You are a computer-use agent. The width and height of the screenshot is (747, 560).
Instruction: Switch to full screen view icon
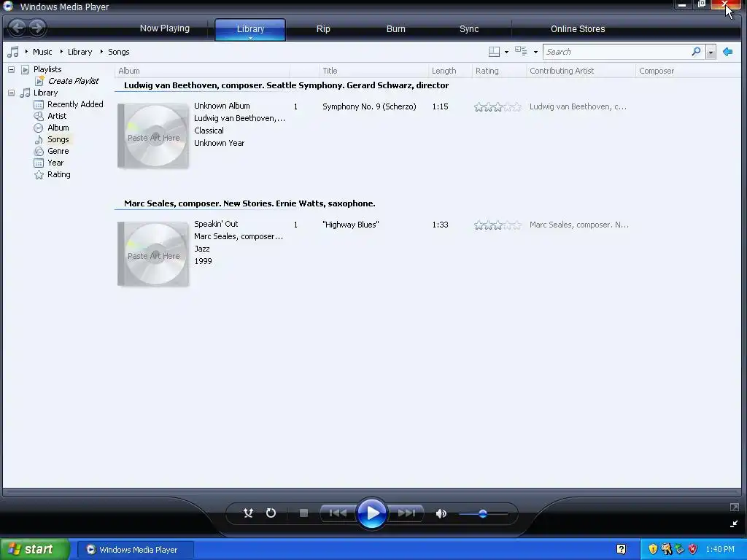(x=734, y=507)
